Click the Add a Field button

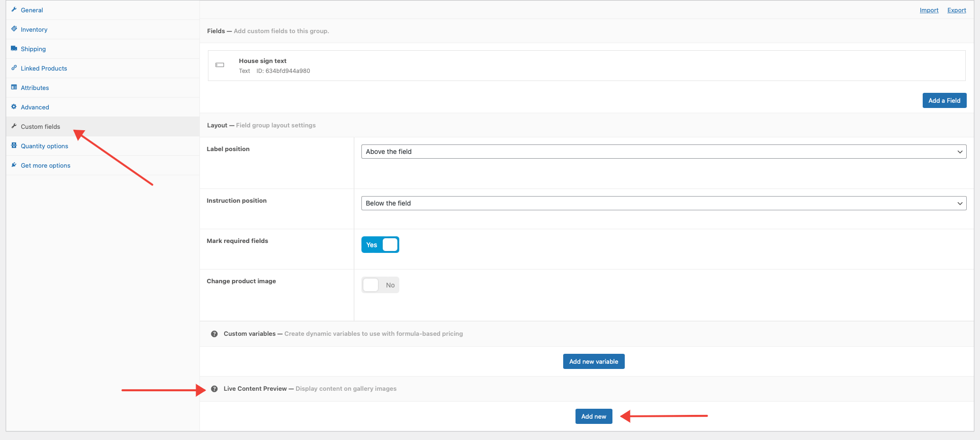pyautogui.click(x=944, y=100)
